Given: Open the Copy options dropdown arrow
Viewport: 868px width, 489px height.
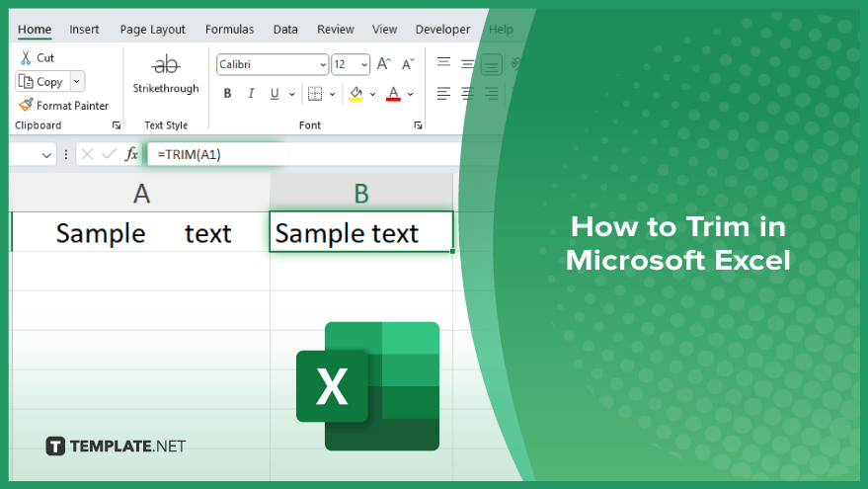Looking at the screenshot, I should [77, 81].
